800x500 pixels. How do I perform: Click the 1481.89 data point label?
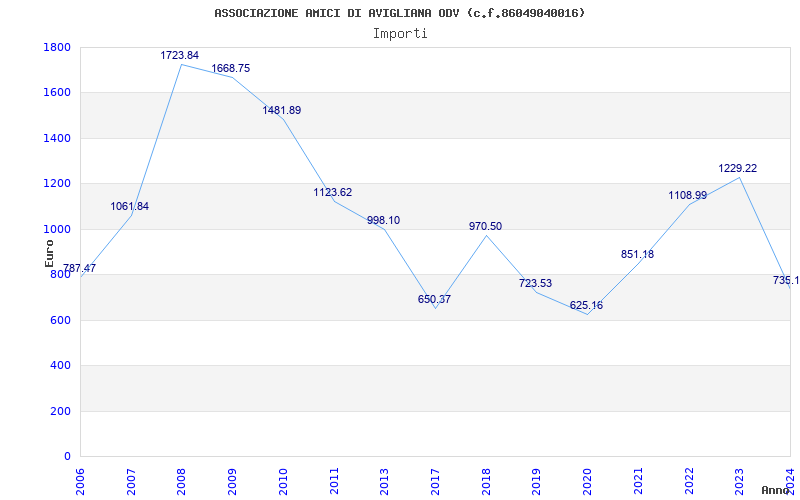pos(282,111)
